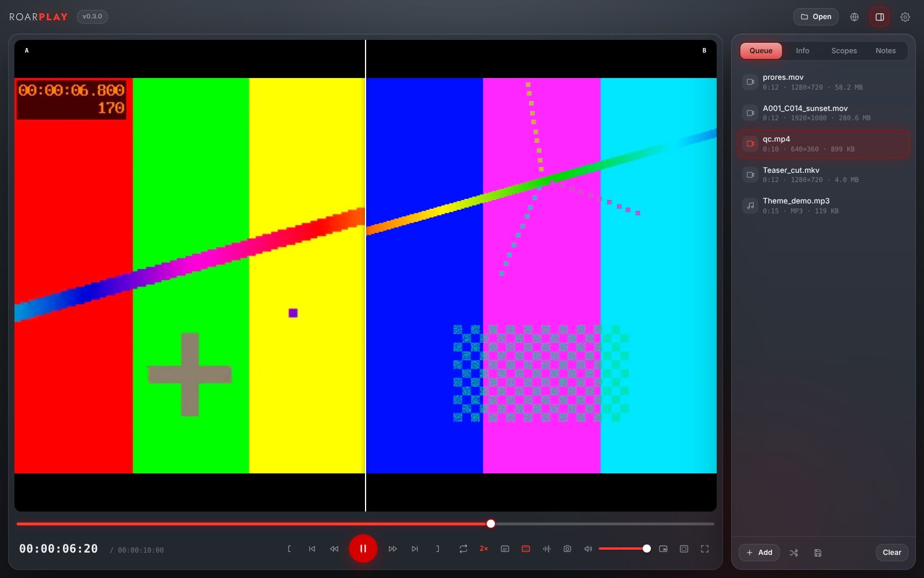Set the in-point with left bracket
The height and width of the screenshot is (578, 924).
[x=289, y=549]
